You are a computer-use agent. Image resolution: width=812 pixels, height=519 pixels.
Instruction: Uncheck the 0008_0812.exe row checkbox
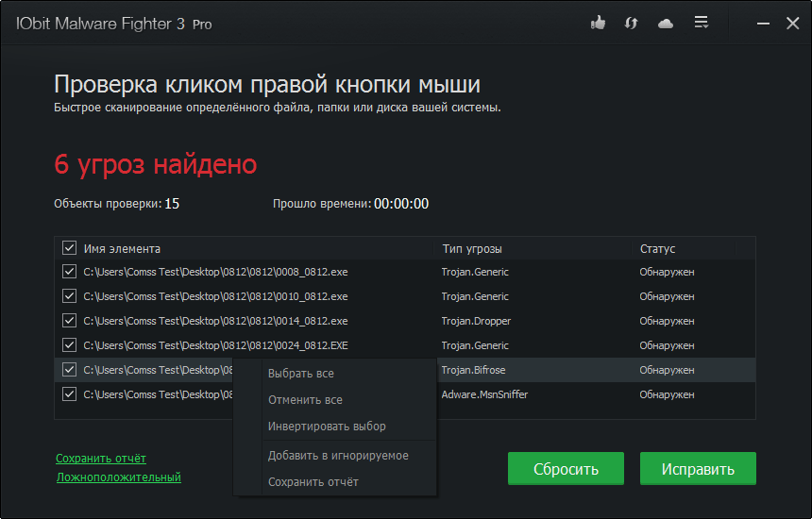tap(69, 271)
